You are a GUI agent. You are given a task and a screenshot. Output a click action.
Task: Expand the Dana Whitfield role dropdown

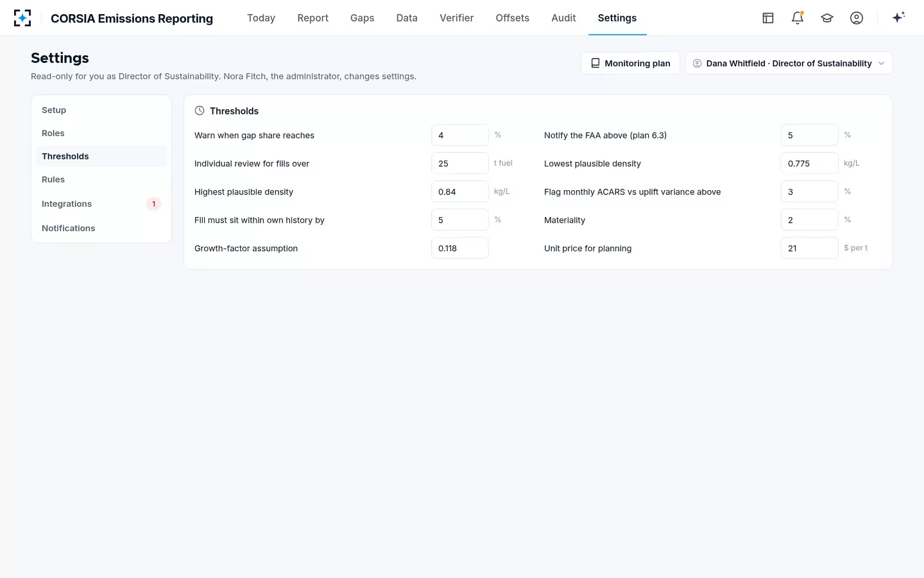point(789,63)
